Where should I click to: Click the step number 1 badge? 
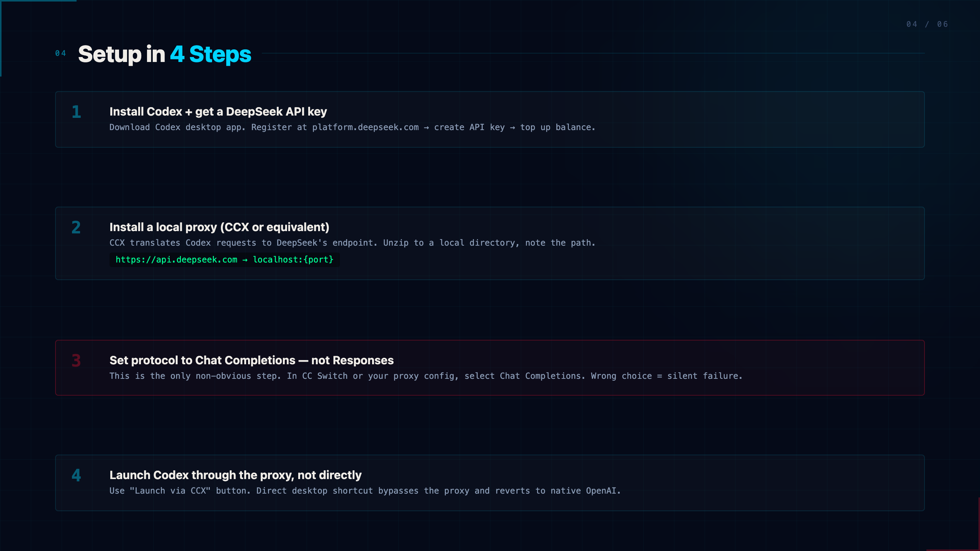76,112
